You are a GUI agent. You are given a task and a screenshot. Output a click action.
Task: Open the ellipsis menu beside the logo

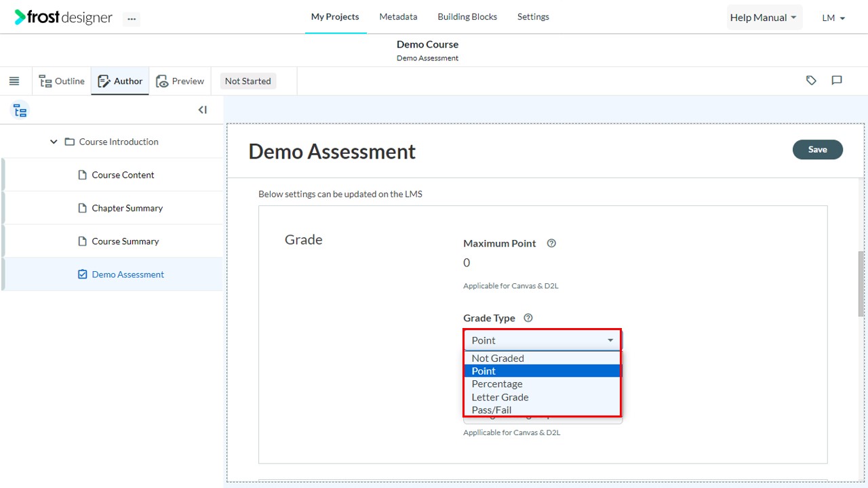[x=132, y=19]
